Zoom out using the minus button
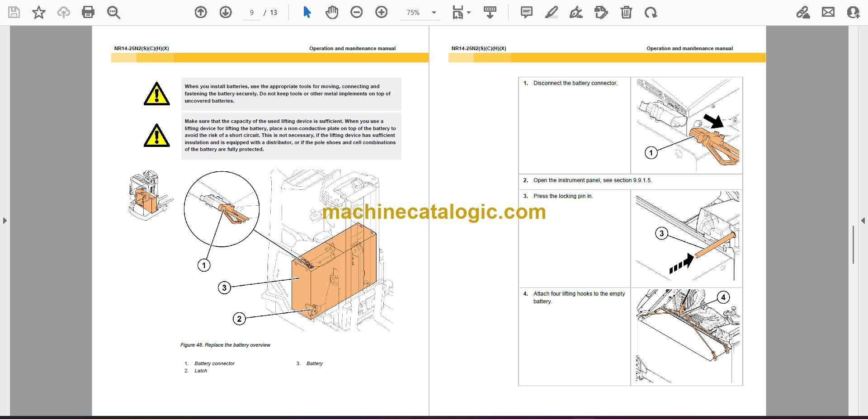 (357, 12)
